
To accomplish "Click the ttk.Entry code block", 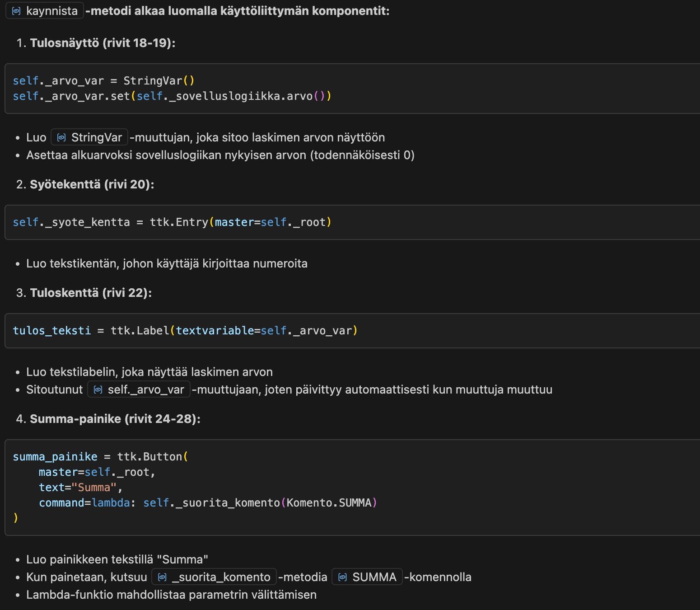I will tap(172, 222).
